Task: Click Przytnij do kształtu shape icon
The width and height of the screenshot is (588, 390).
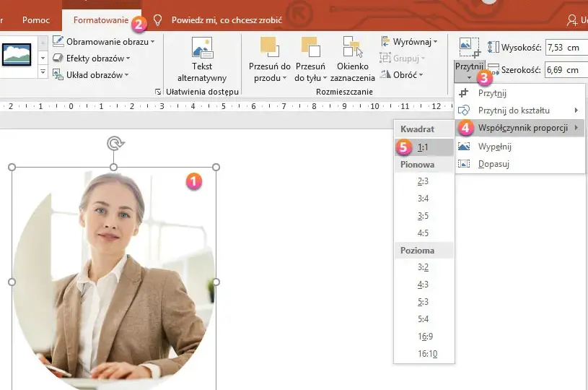Action: pyautogui.click(x=464, y=110)
